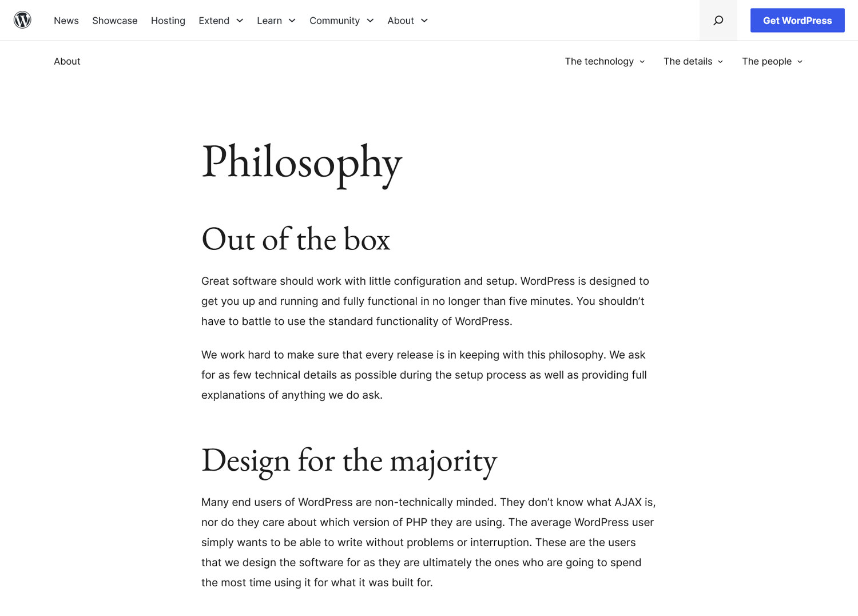This screenshot has height=616, width=858.
Task: Click the Get WordPress button
Action: [797, 20]
